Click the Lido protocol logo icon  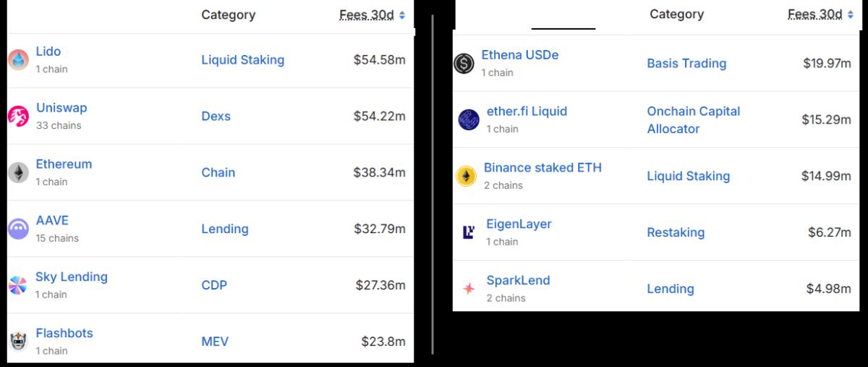18,60
